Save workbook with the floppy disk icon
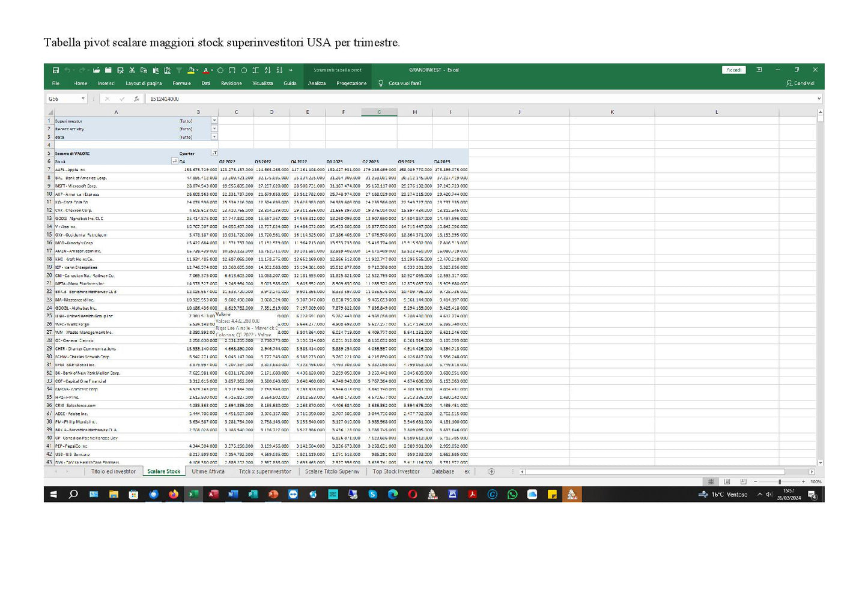The height and width of the screenshot is (613, 868). 56,70
